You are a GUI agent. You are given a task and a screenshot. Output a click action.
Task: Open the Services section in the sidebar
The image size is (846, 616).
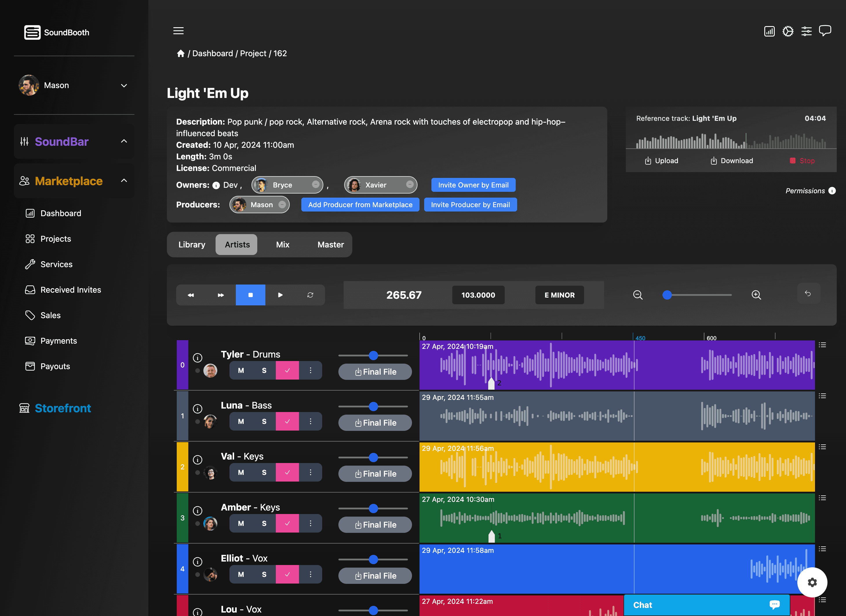coord(56,264)
